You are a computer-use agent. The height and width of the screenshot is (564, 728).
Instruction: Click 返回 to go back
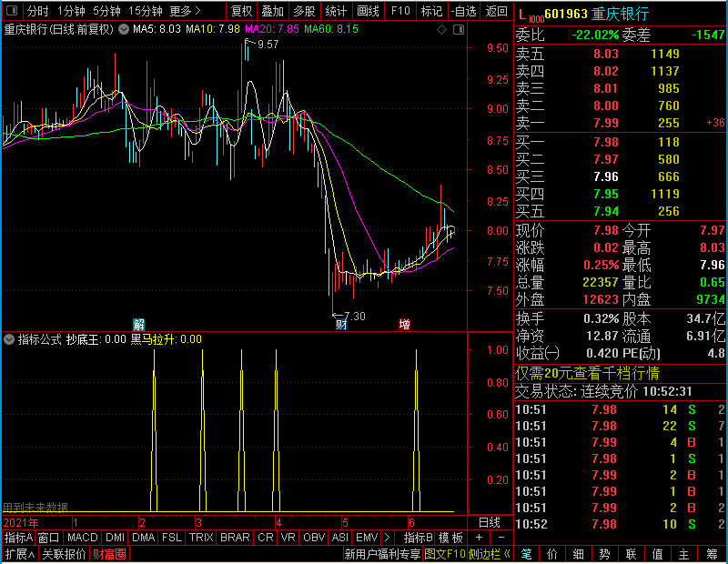pos(496,11)
